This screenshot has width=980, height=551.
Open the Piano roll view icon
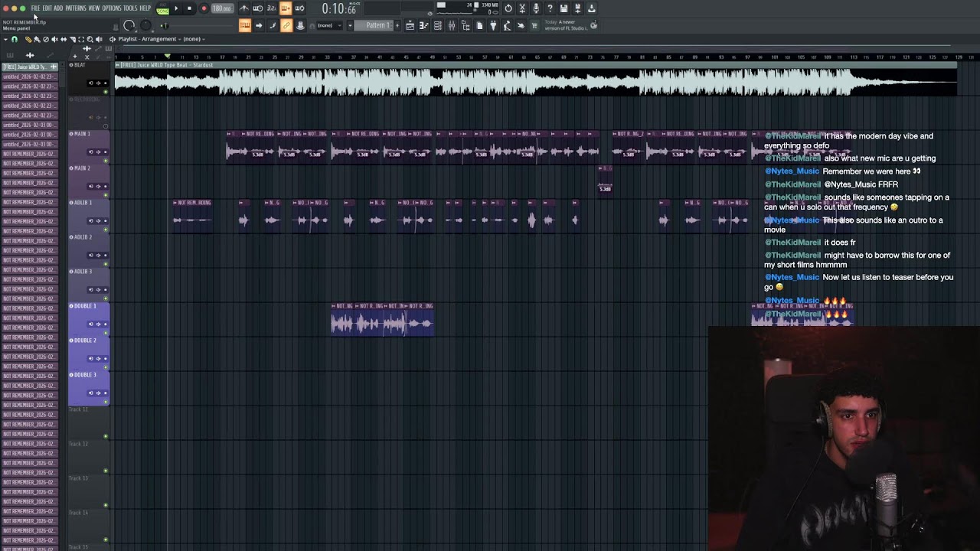tap(423, 25)
